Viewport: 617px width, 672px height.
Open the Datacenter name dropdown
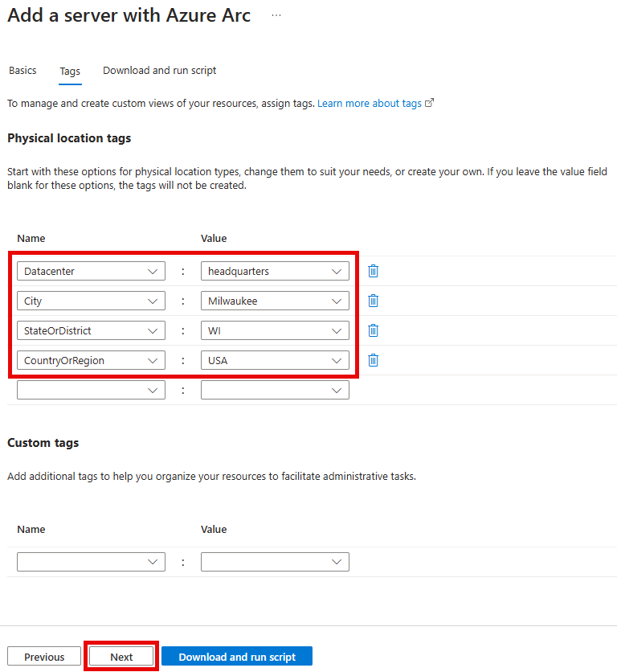pos(91,272)
